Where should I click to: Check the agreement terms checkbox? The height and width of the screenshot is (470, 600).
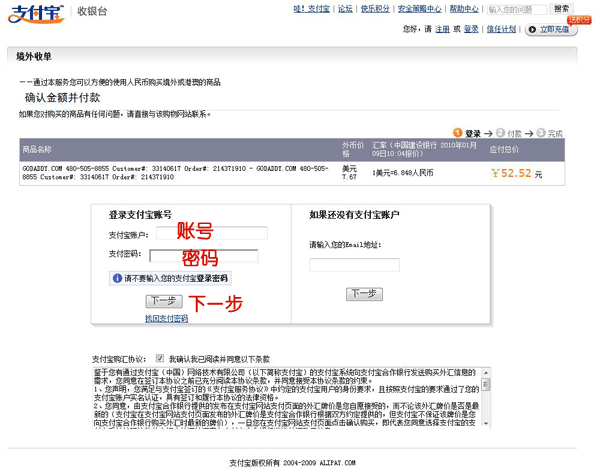[160, 357]
